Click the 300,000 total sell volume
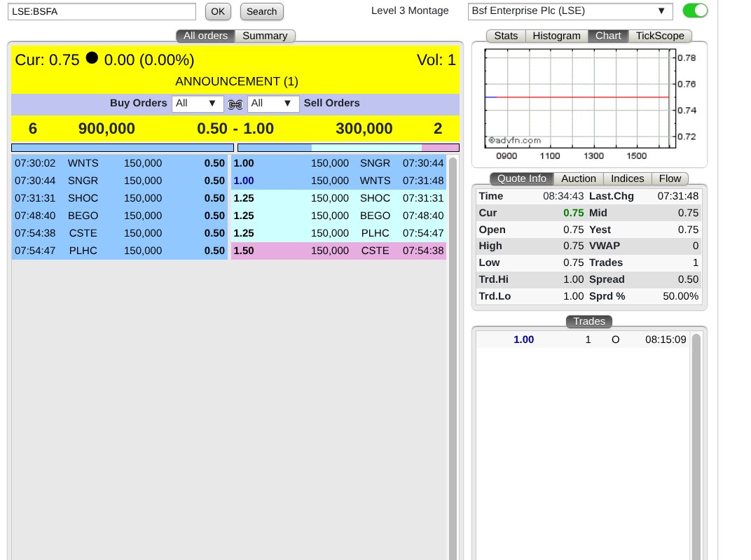This screenshot has width=751, height=560. tap(364, 129)
